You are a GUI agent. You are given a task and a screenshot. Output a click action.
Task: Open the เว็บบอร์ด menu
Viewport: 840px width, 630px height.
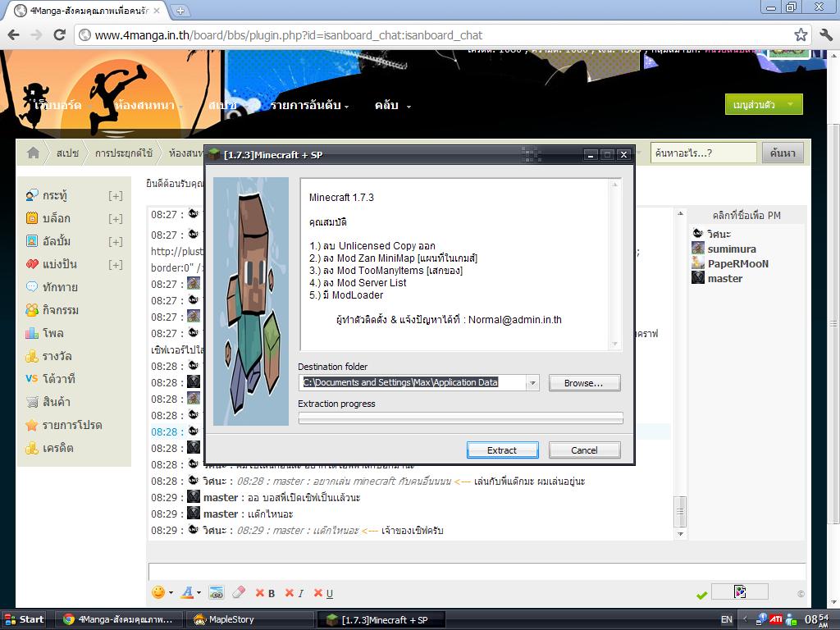pyautogui.click(x=58, y=106)
